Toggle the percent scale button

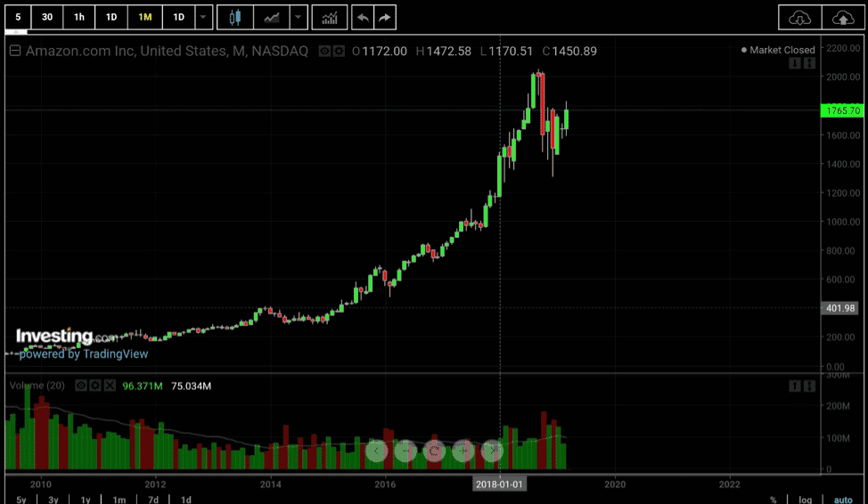coord(773,500)
